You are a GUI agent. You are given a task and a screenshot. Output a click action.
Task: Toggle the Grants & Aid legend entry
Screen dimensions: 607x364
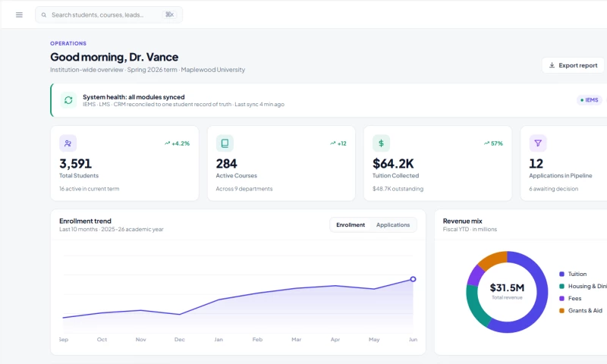pyautogui.click(x=580, y=311)
